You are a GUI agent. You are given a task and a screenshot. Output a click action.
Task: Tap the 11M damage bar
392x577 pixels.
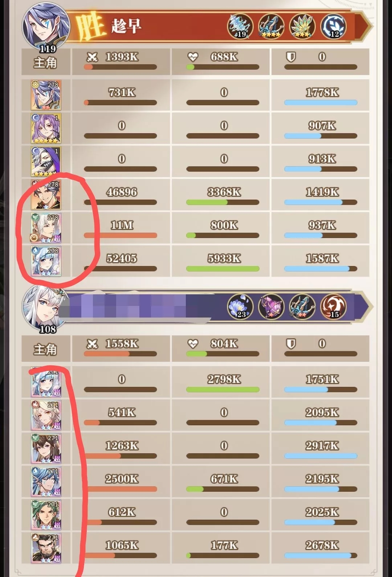(121, 236)
